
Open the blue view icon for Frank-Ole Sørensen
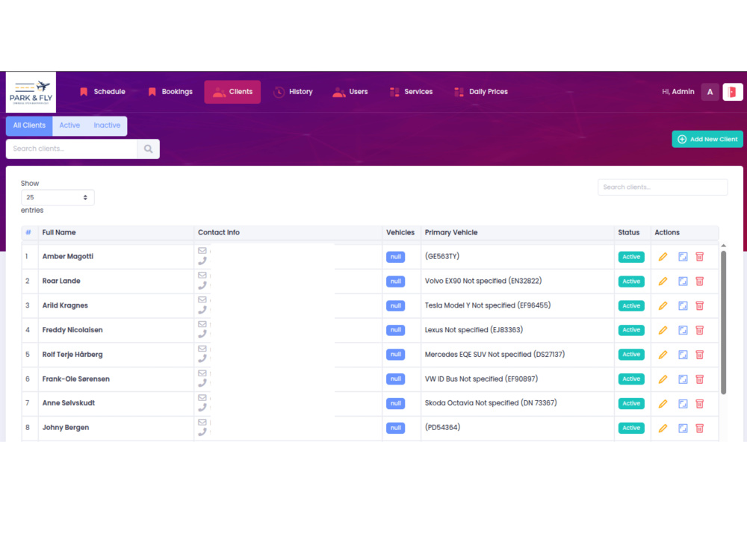[684, 379]
